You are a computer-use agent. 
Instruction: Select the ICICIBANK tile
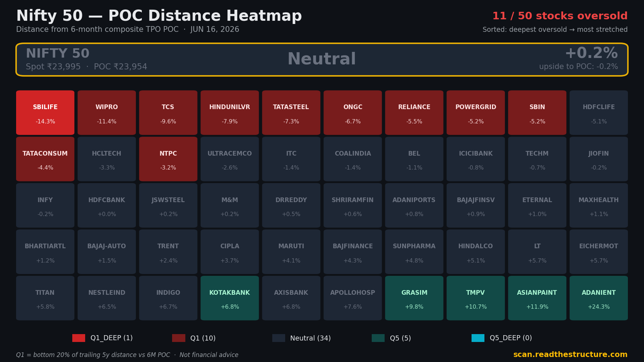click(x=476, y=159)
